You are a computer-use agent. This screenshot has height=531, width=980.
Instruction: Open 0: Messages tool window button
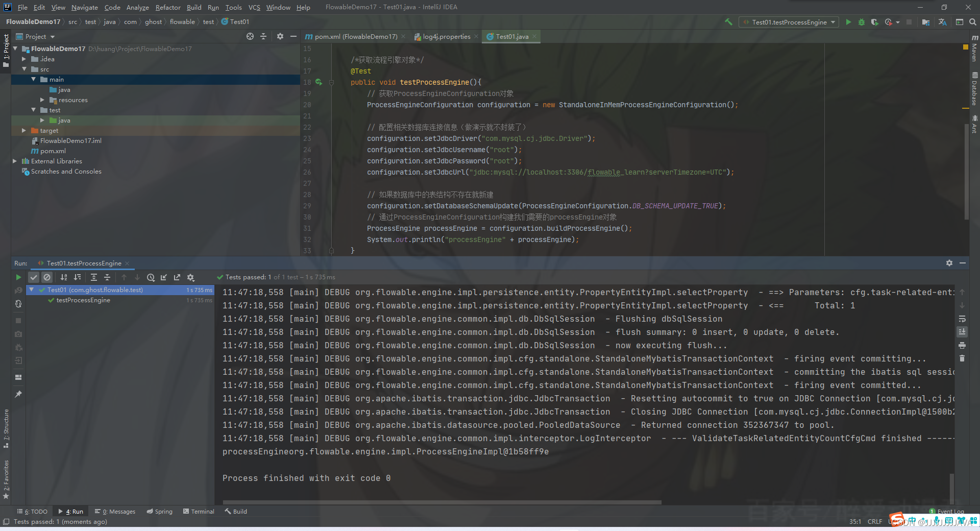(115, 511)
